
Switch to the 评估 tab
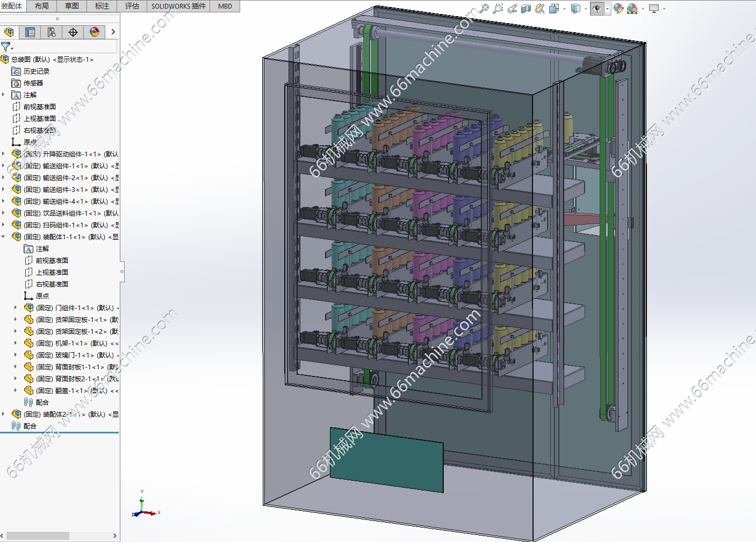132,6
